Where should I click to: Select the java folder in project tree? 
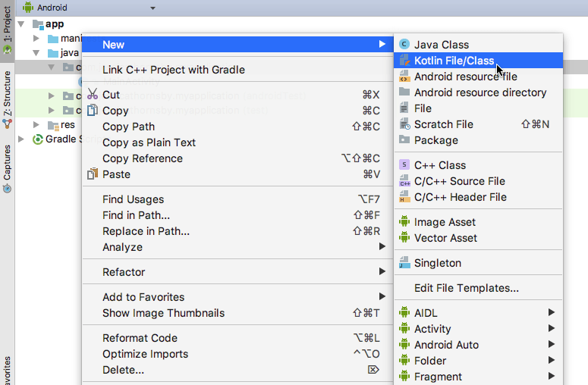[69, 53]
